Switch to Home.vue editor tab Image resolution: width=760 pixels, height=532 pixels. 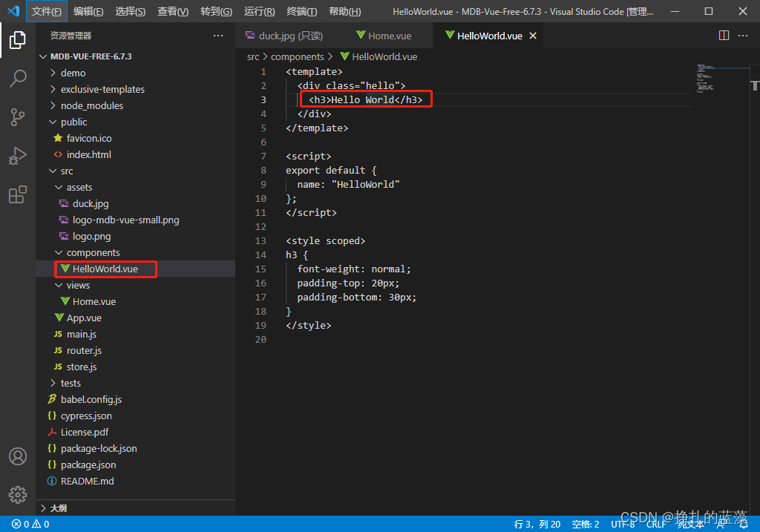coord(388,36)
